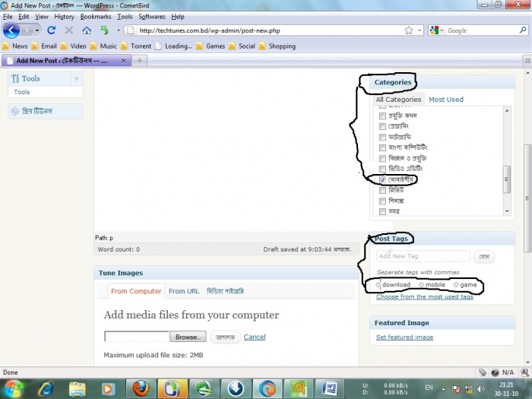Remove the mobile tag
532x399 pixels.
click(421, 285)
